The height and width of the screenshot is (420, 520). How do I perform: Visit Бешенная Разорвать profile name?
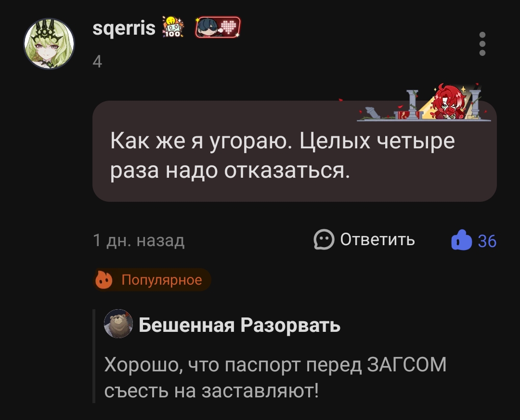click(239, 325)
